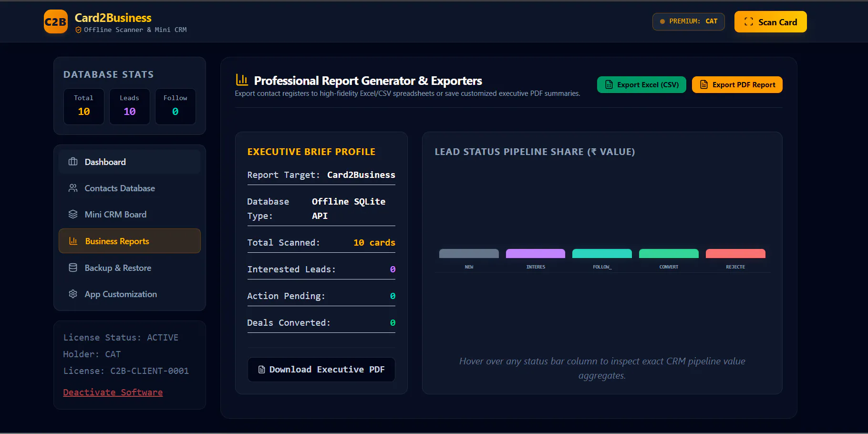Click Download Executive PDF
This screenshot has height=434, width=868.
point(321,370)
